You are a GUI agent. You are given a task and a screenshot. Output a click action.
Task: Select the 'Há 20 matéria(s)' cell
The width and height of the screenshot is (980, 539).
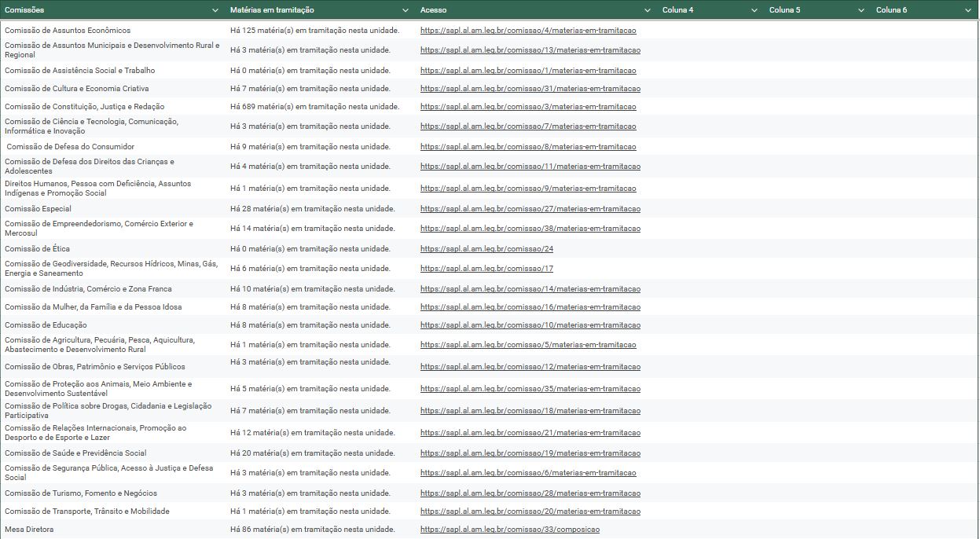point(321,453)
